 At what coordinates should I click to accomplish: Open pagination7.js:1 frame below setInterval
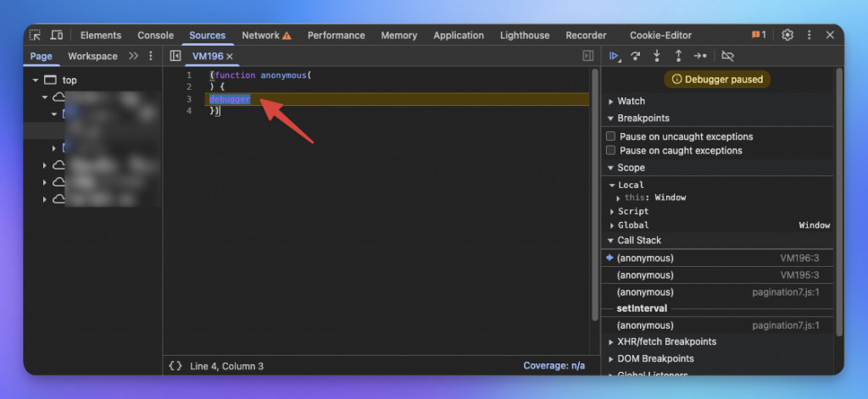tap(717, 325)
